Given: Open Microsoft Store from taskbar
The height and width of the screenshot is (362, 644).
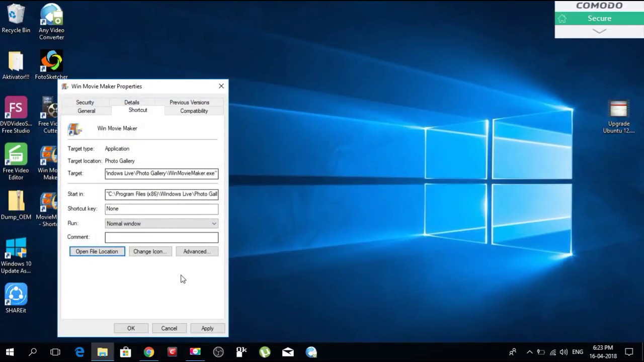Looking at the screenshot, I should coord(125,352).
